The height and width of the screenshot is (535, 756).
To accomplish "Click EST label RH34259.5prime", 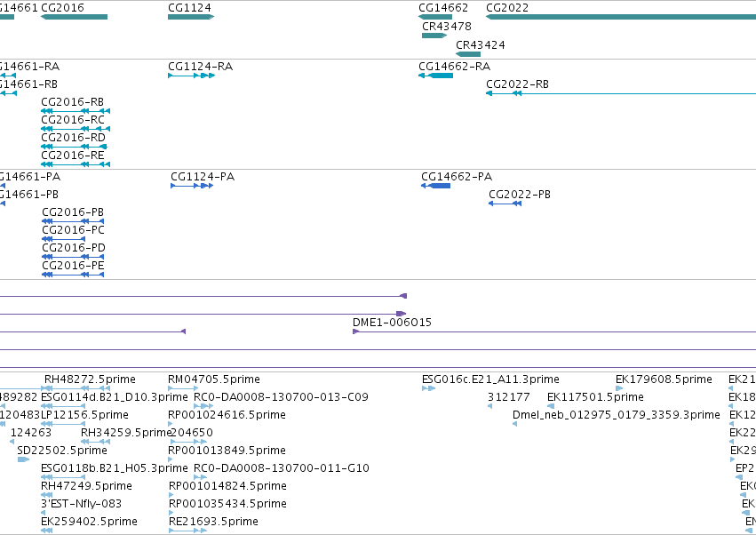I will click(126, 433).
